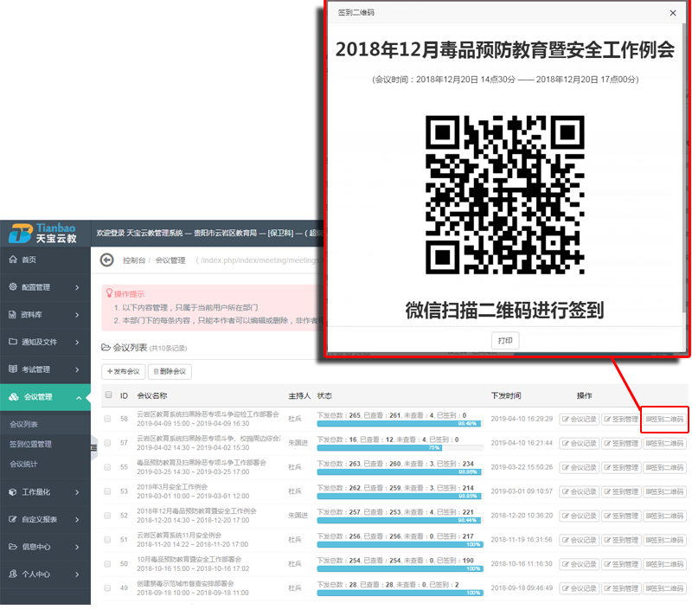Image resolution: width=692 pixels, height=616 pixels.
Task: Toggle the select-all checkbox in table header
Action: [x=108, y=395]
